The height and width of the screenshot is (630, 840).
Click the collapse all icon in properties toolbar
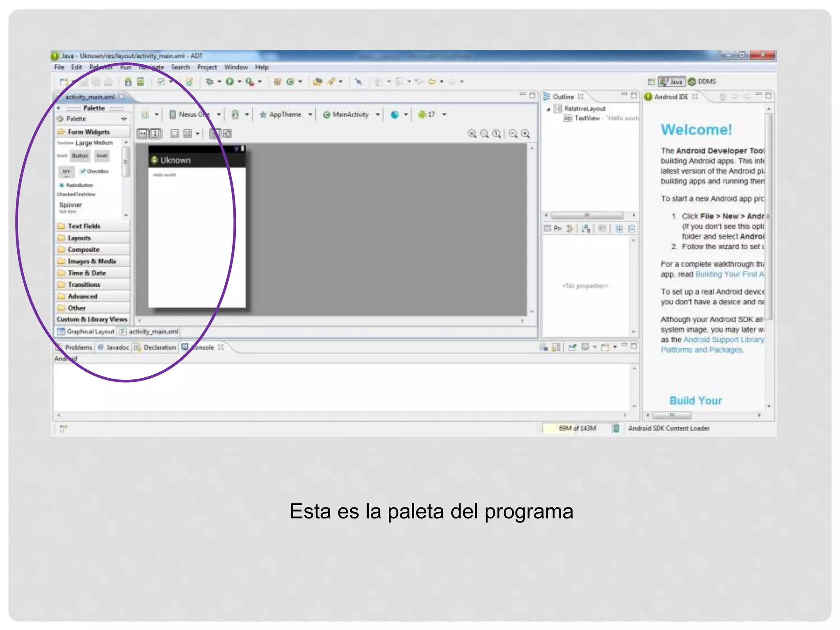[x=632, y=229]
